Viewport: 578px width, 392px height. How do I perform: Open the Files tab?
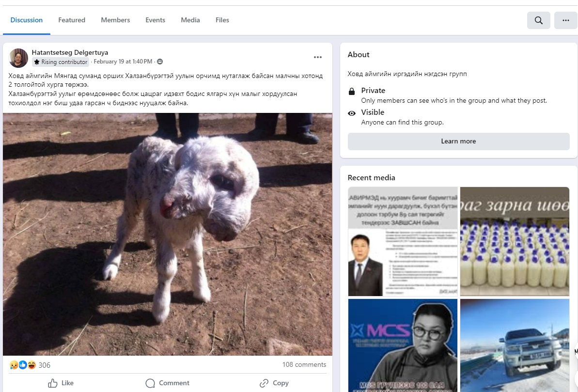(222, 20)
